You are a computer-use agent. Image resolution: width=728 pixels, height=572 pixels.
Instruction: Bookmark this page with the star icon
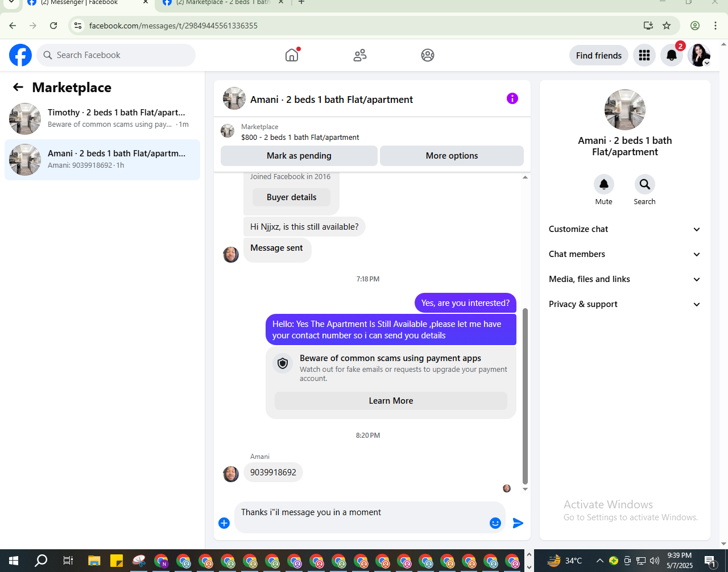click(x=667, y=26)
